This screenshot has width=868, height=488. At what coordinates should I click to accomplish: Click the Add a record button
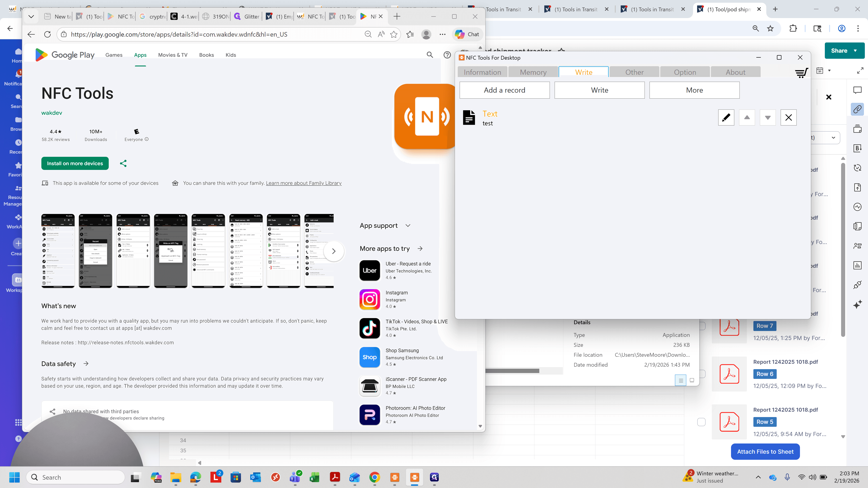click(505, 90)
